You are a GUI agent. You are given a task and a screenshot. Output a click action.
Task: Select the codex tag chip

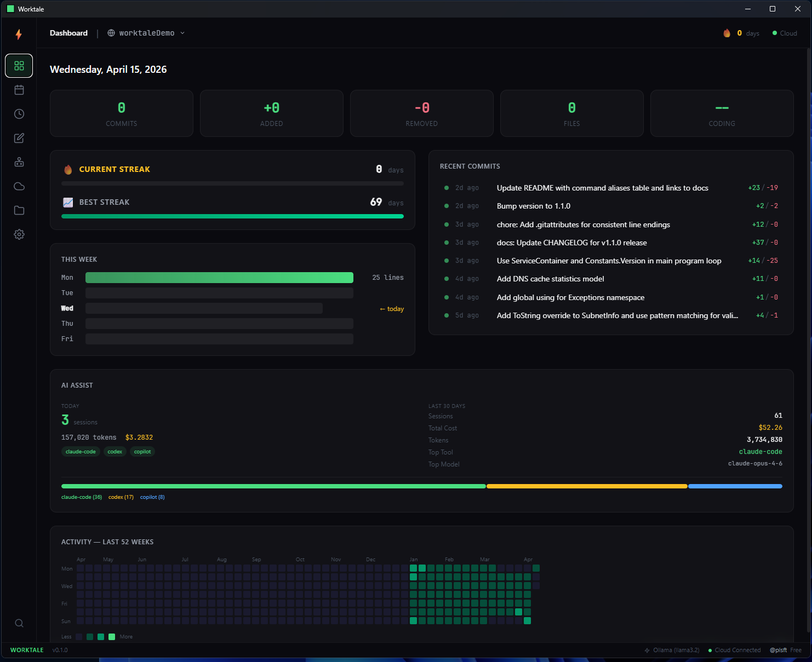click(115, 451)
